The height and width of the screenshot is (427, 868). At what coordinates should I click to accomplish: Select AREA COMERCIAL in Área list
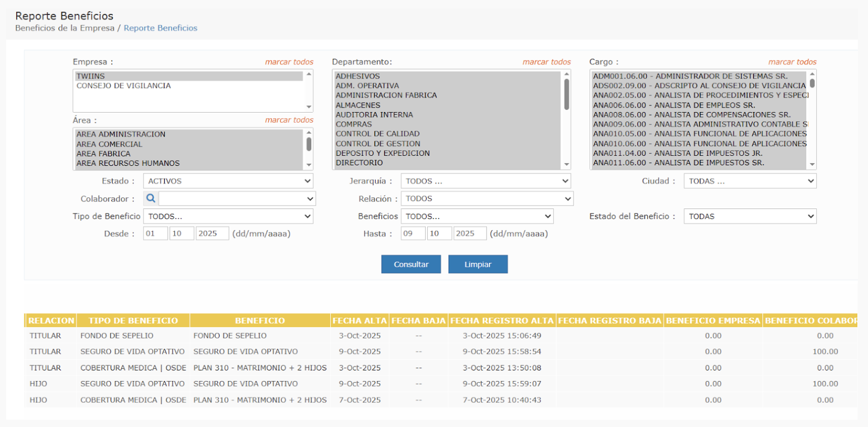189,144
